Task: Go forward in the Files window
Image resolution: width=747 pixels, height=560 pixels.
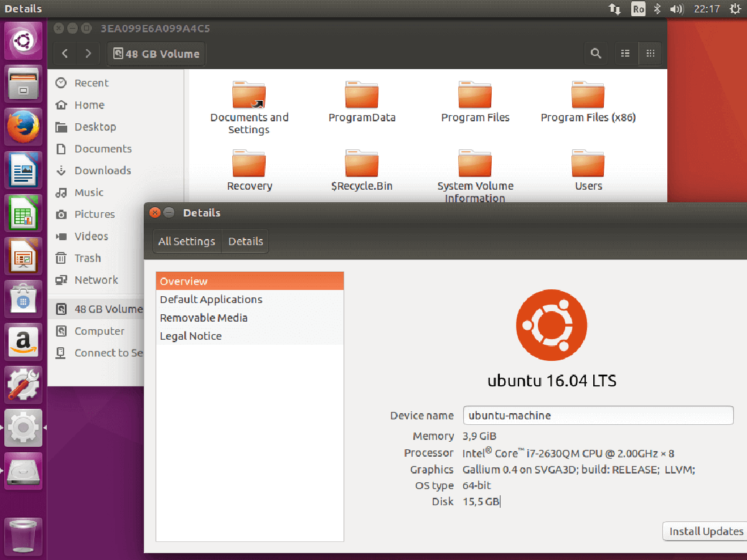Action: click(x=88, y=54)
